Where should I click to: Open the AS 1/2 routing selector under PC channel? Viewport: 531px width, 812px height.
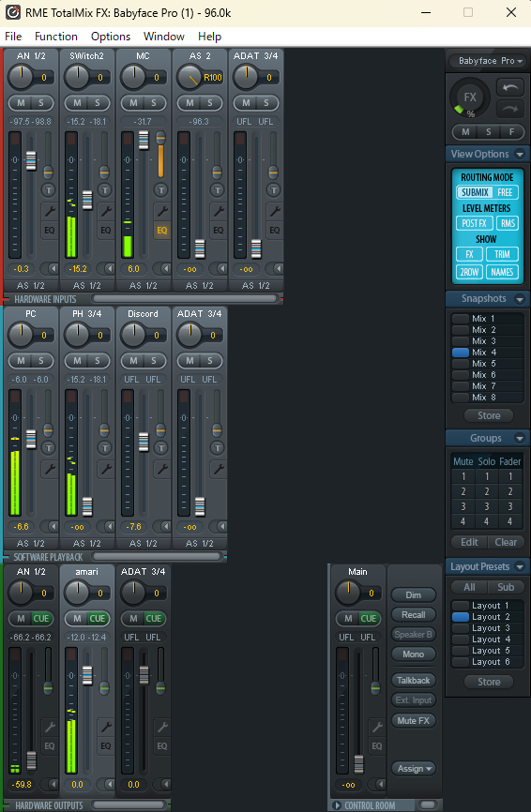tap(31, 543)
